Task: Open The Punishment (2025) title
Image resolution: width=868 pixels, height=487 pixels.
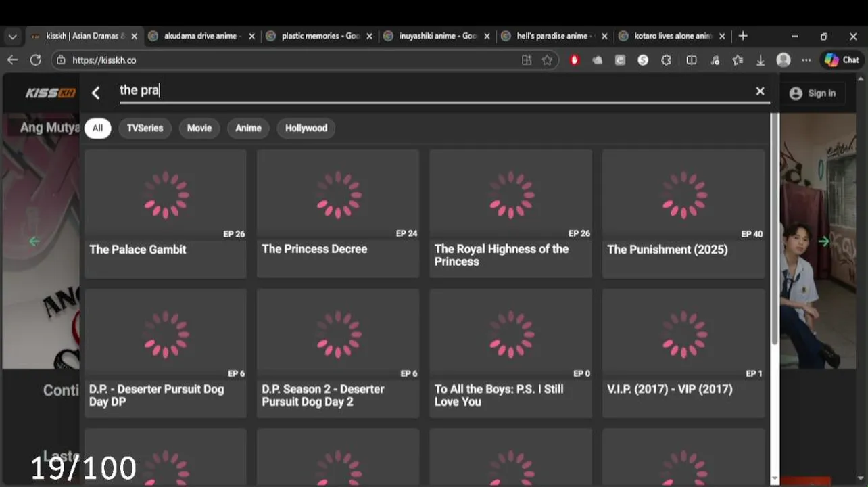Action: click(x=667, y=250)
